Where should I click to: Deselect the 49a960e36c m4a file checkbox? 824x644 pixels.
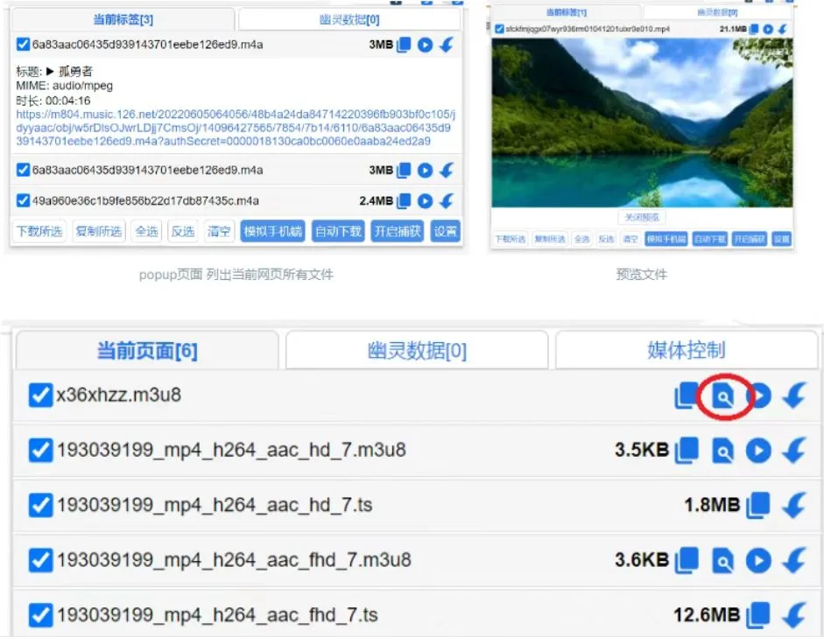point(23,201)
